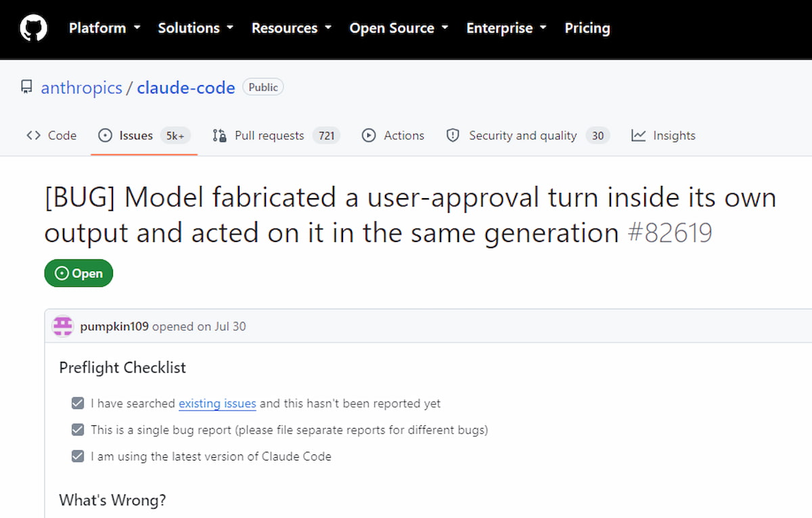Viewport: 812px width, 518px height.
Task: Switch to the Actions tab
Action: [x=393, y=135]
